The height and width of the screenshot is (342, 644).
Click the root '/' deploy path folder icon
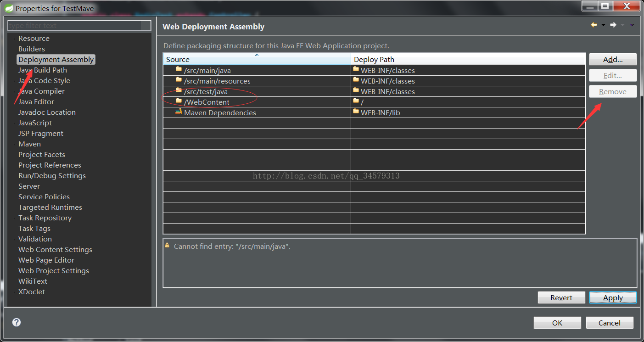point(356,101)
